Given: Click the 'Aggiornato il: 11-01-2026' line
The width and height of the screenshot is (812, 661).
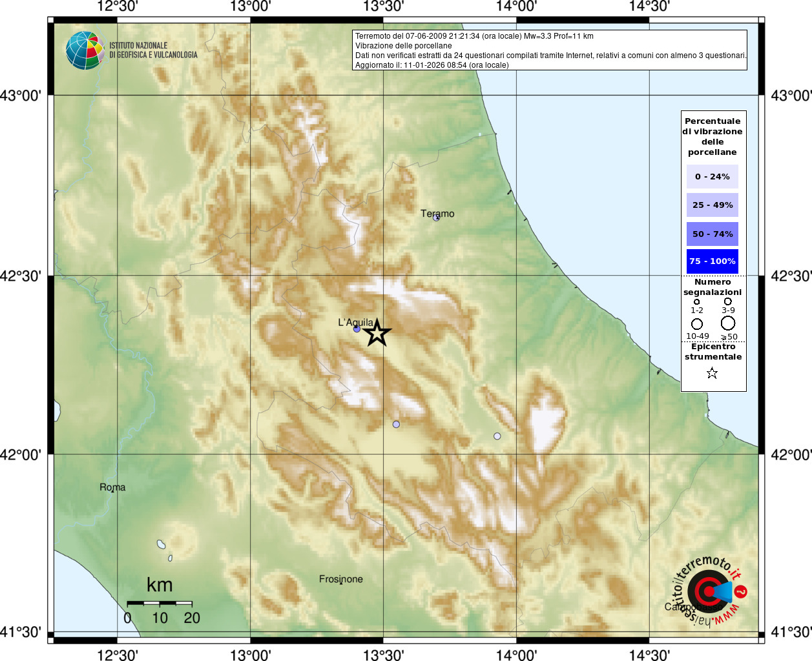Looking at the screenshot, I should tap(432, 65).
